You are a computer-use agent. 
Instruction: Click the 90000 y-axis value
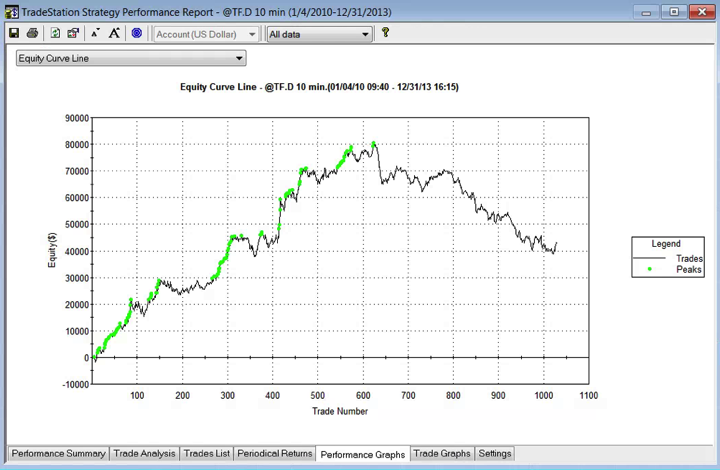coord(77,118)
